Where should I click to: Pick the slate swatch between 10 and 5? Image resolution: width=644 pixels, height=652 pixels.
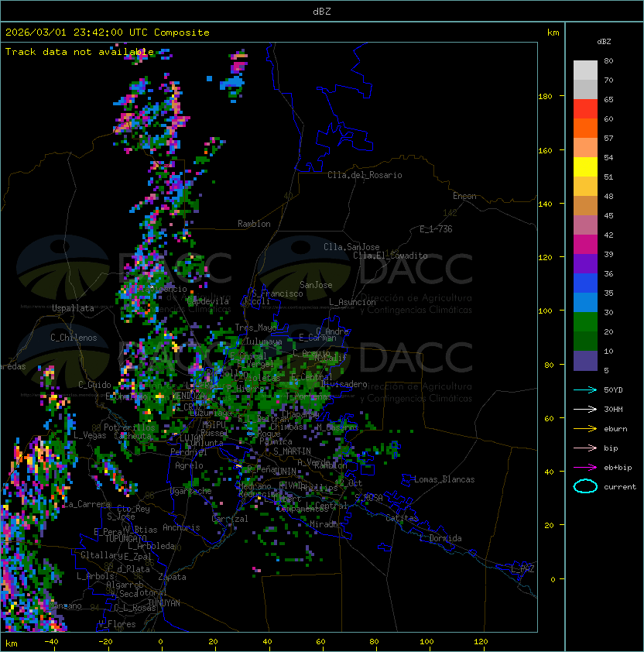coord(585,361)
